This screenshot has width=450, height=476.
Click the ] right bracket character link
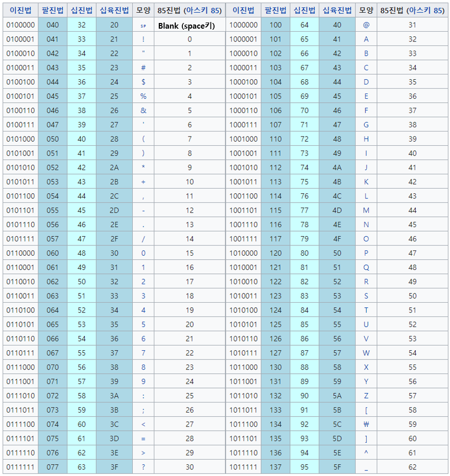coord(366,439)
